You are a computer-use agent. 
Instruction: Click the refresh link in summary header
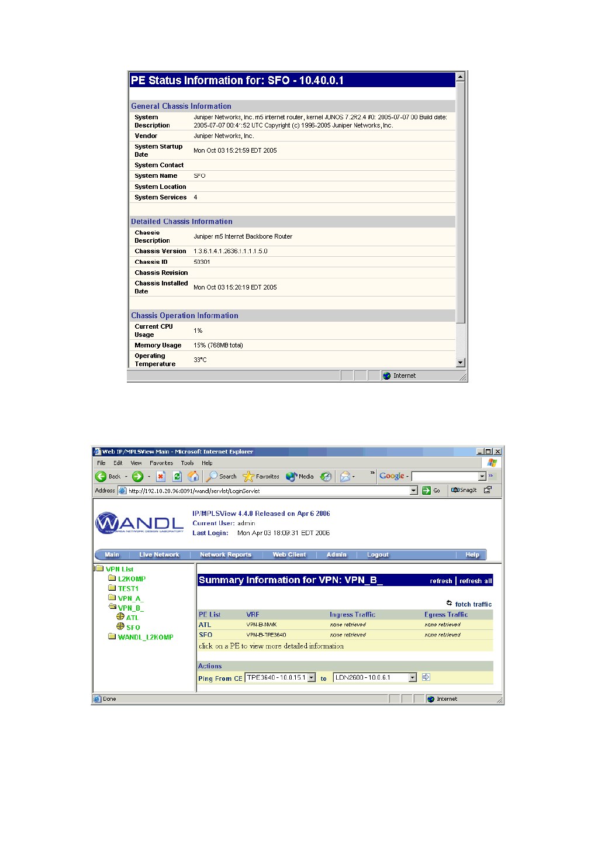click(x=441, y=581)
